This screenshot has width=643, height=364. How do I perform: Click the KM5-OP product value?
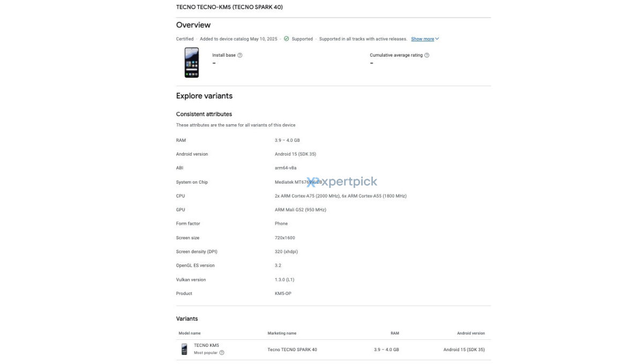[283, 293]
